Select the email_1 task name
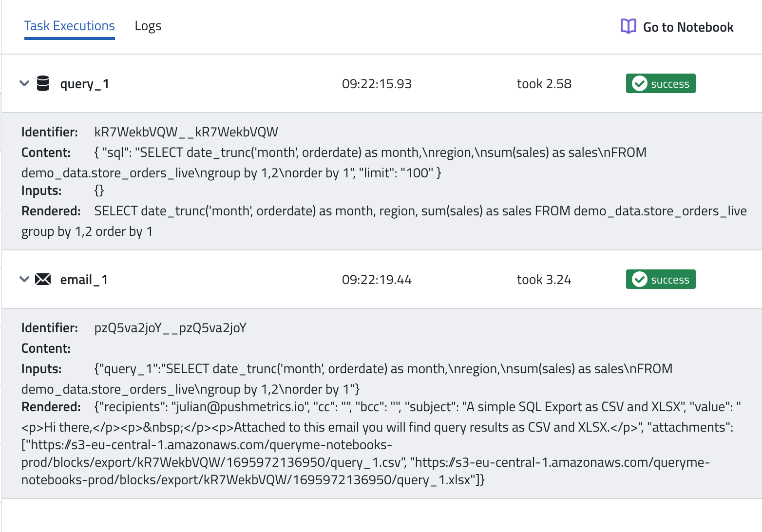Viewport: 762px width, 532px height. pos(84,280)
